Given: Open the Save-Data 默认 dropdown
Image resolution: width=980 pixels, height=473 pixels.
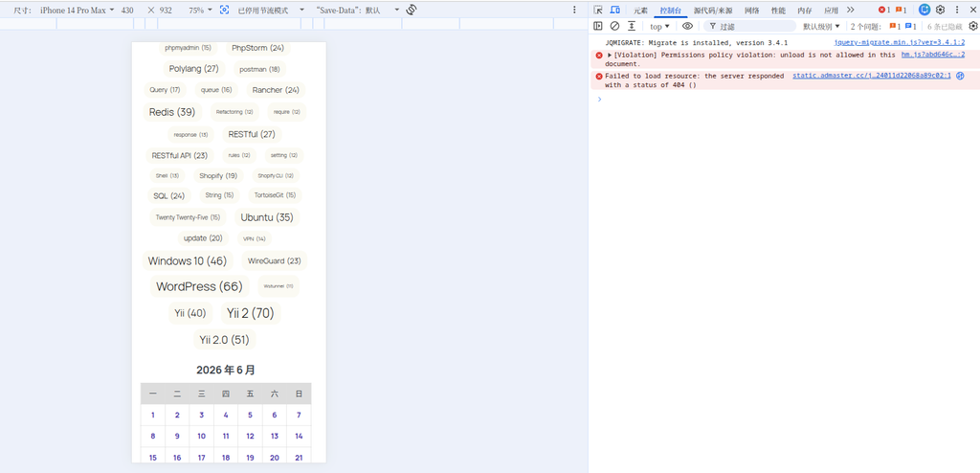Looking at the screenshot, I should click(358, 10).
